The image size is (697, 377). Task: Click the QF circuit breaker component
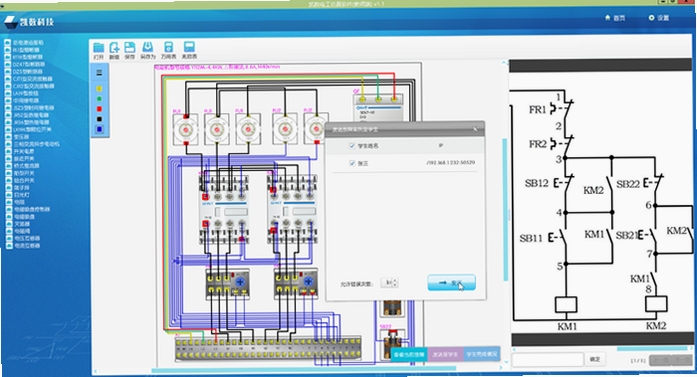[378, 107]
